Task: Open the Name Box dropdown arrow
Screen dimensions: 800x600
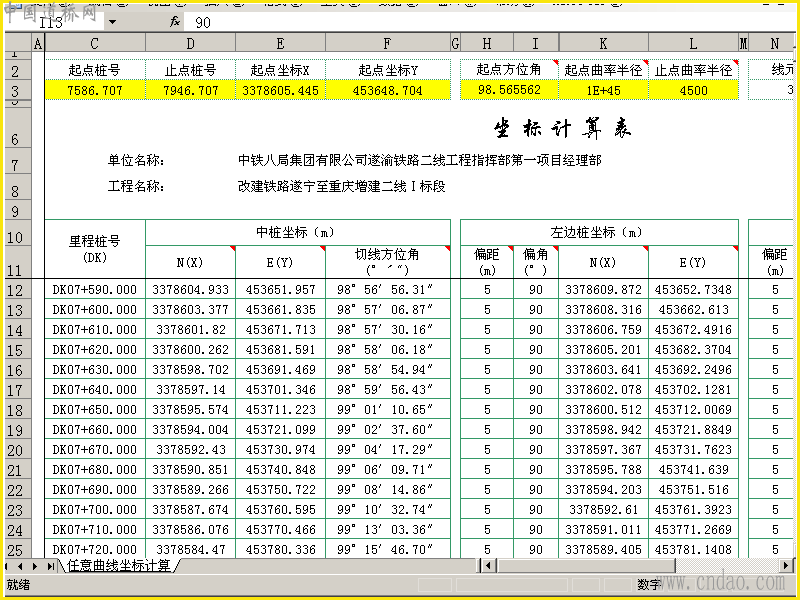Action: click(112, 22)
